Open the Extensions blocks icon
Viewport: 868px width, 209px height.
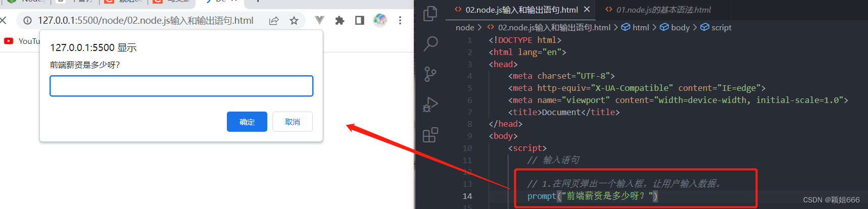pos(430,135)
